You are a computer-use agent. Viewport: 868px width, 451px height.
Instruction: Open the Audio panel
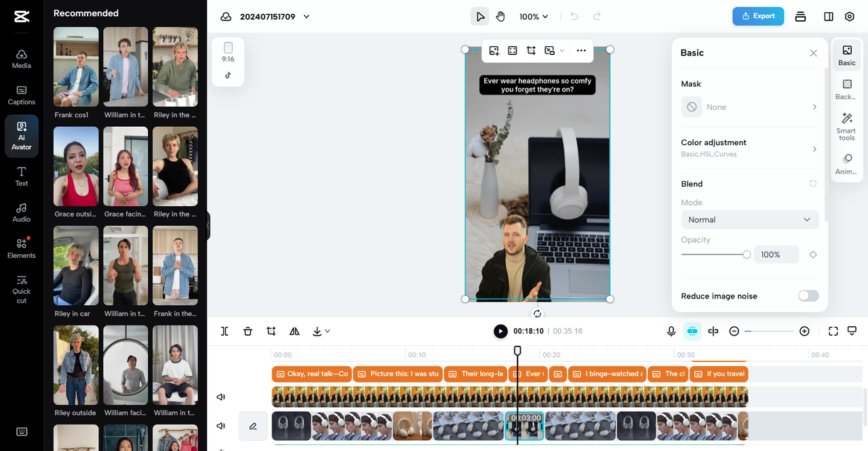(x=22, y=212)
